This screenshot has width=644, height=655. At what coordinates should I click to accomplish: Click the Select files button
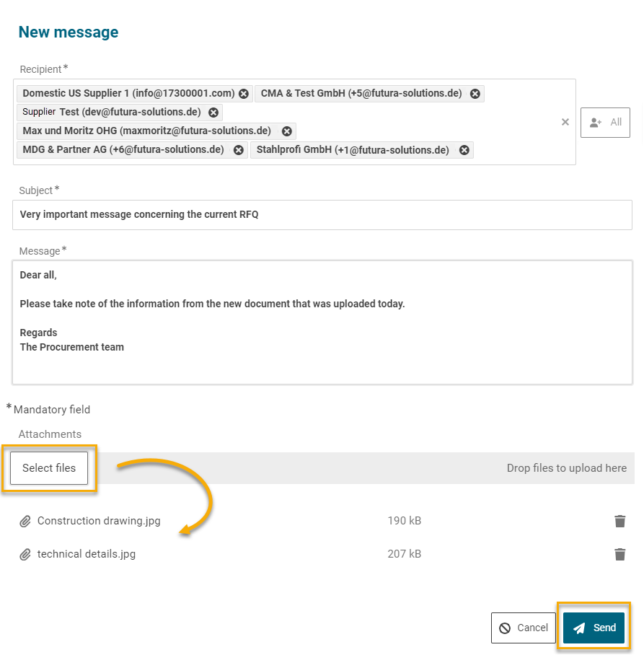pos(49,468)
